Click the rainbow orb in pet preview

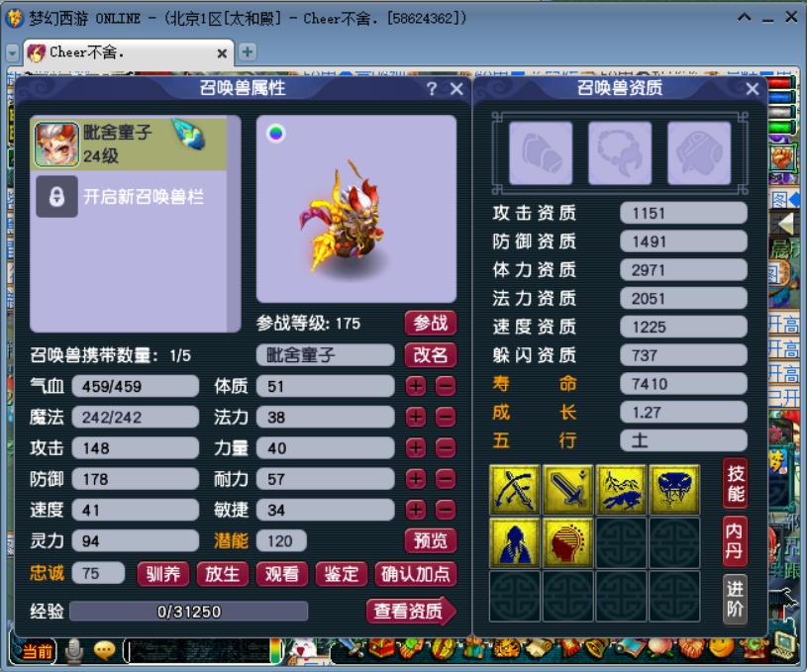point(276,134)
